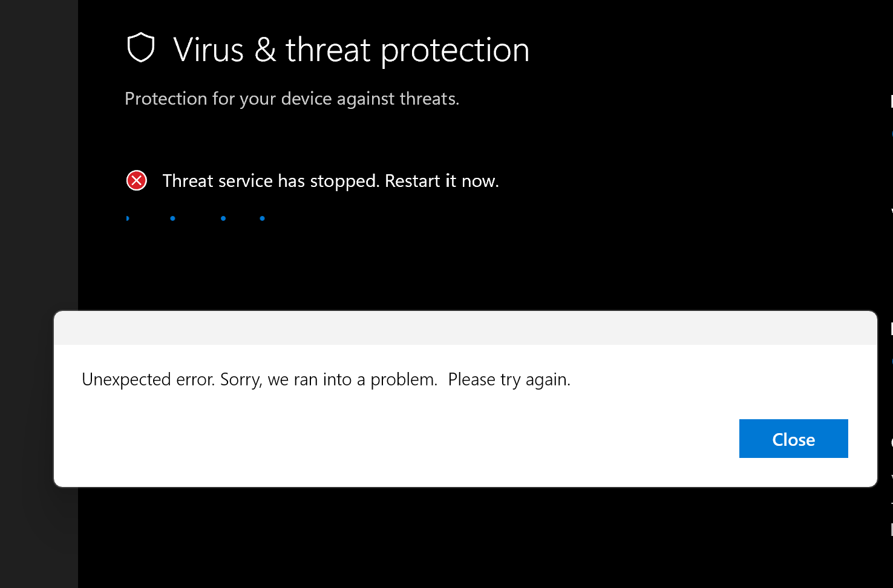Click 'Threat service has stopped' status message
Viewport: 893px width, 588px height.
point(270,181)
